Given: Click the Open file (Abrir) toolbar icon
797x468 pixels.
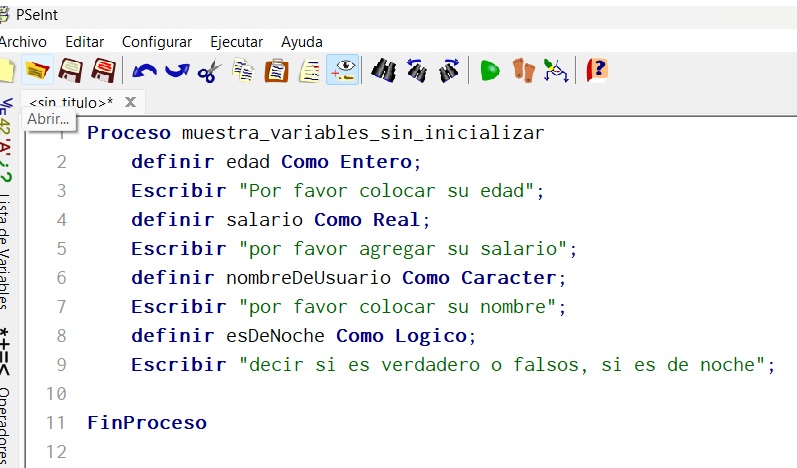Looking at the screenshot, I should [38, 70].
